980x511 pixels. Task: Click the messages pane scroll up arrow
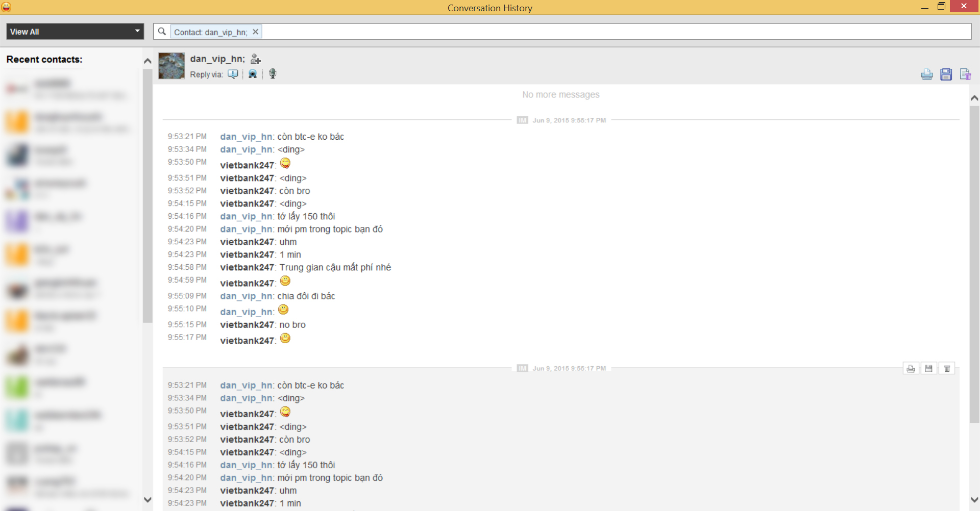coord(974,98)
